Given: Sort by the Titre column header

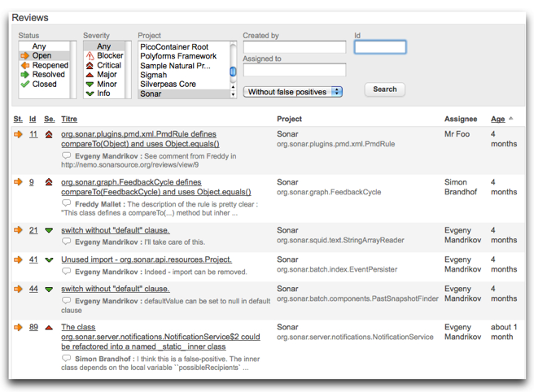Looking at the screenshot, I should [x=69, y=119].
